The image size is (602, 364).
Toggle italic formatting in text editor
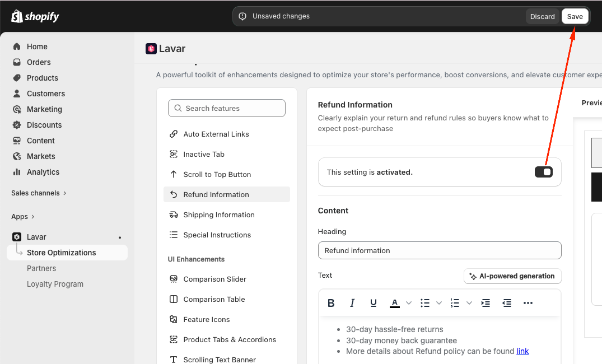pyautogui.click(x=352, y=303)
